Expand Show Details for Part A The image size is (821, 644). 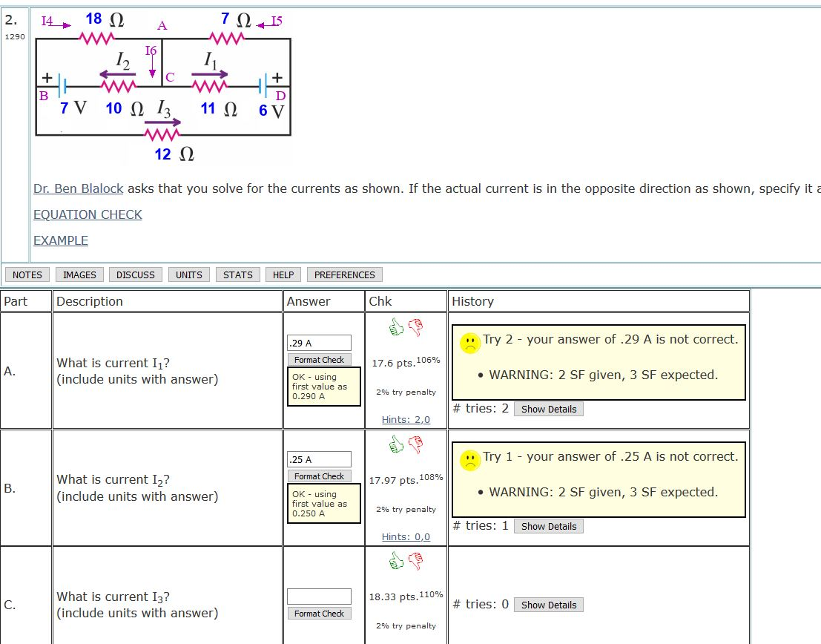[548, 408]
